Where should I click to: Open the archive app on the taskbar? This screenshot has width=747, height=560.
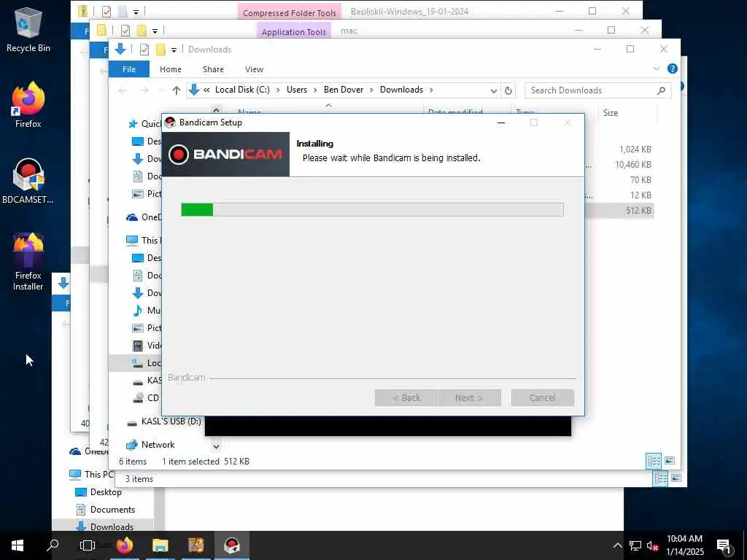tap(196, 545)
